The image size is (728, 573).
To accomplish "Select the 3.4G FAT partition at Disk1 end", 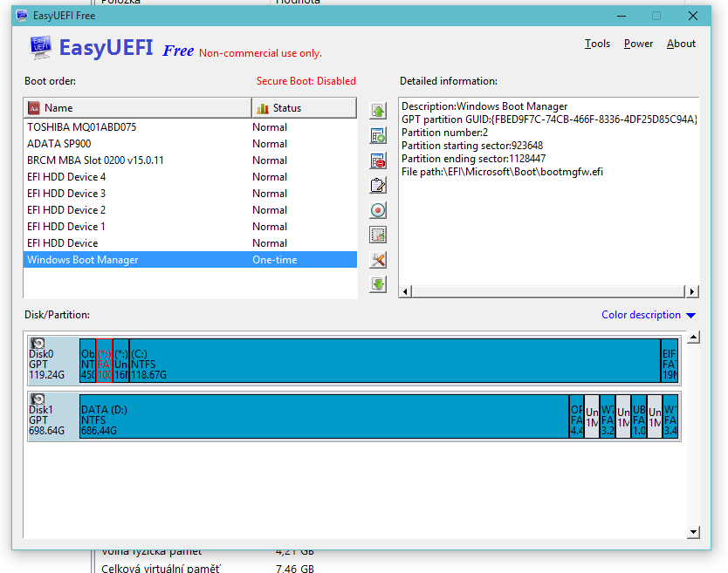I will (670, 416).
